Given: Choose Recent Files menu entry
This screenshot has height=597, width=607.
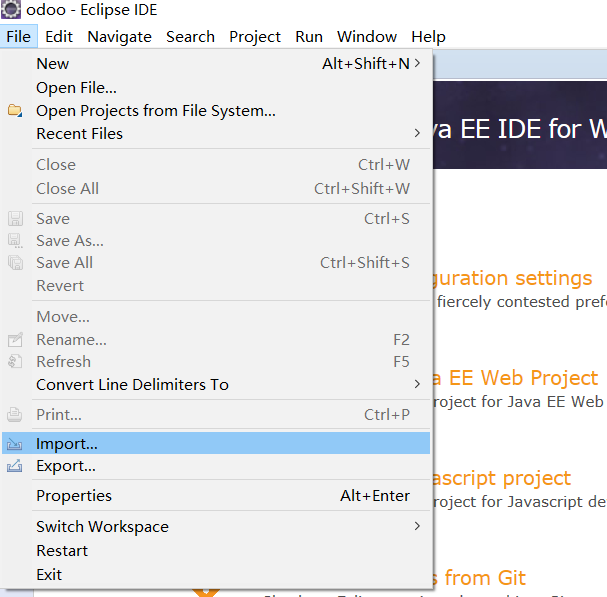Looking at the screenshot, I should pyautogui.click(x=216, y=134).
